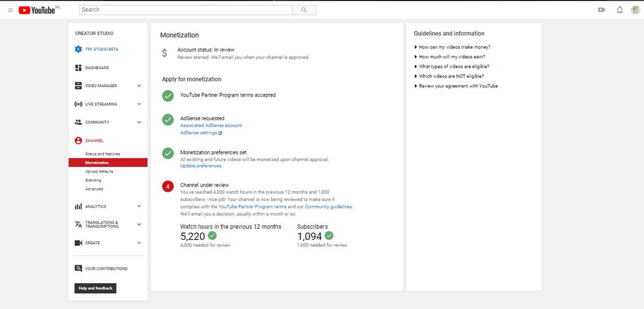
Task: Open the create video camera icon
Action: 602,10
